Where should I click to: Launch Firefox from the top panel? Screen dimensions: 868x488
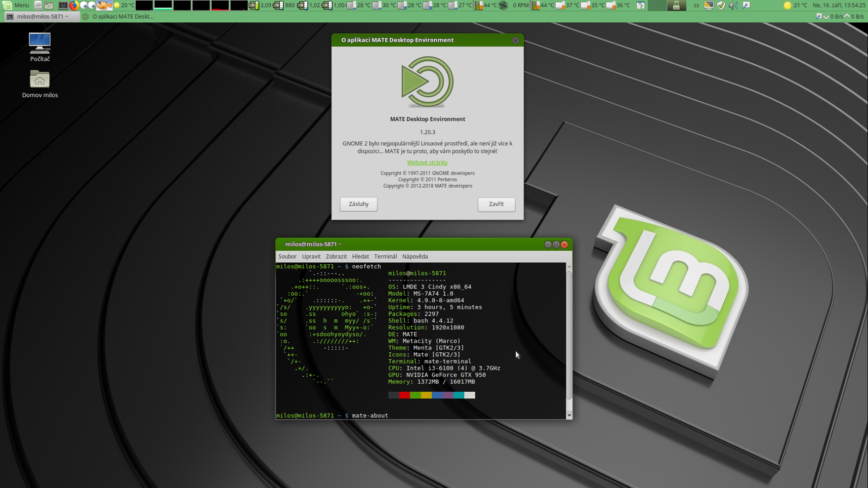coord(74,5)
